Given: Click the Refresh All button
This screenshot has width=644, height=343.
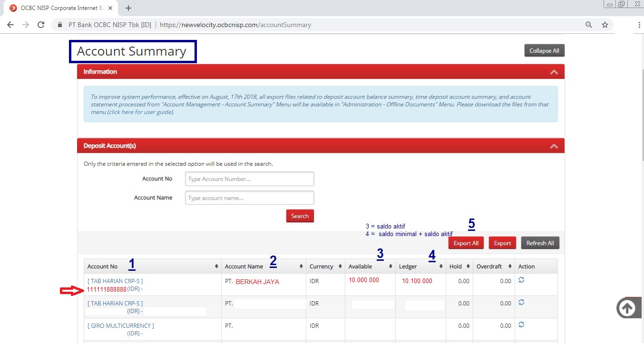Looking at the screenshot, I should (540, 243).
